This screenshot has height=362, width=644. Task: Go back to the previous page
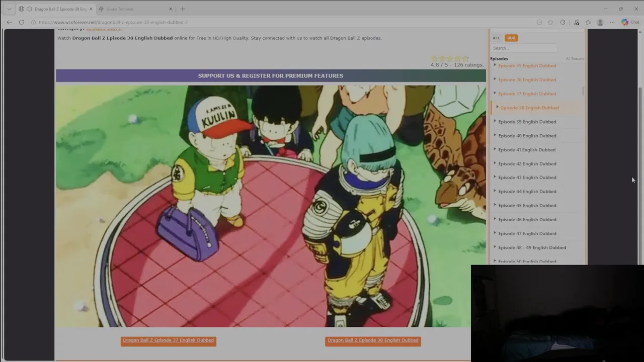pyautogui.click(x=9, y=22)
